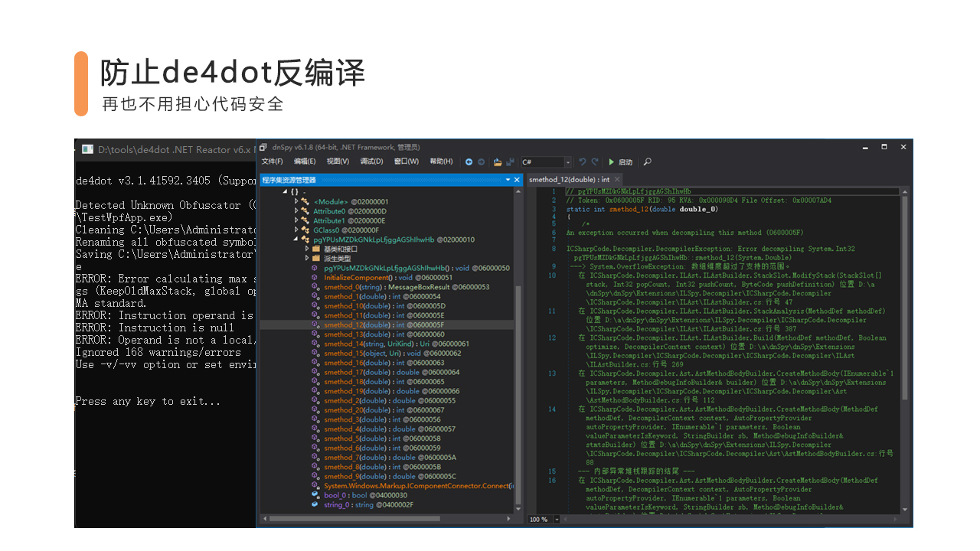The width and height of the screenshot is (980, 551).
Task: Select smethod_13(double) method
Action: click(x=384, y=334)
